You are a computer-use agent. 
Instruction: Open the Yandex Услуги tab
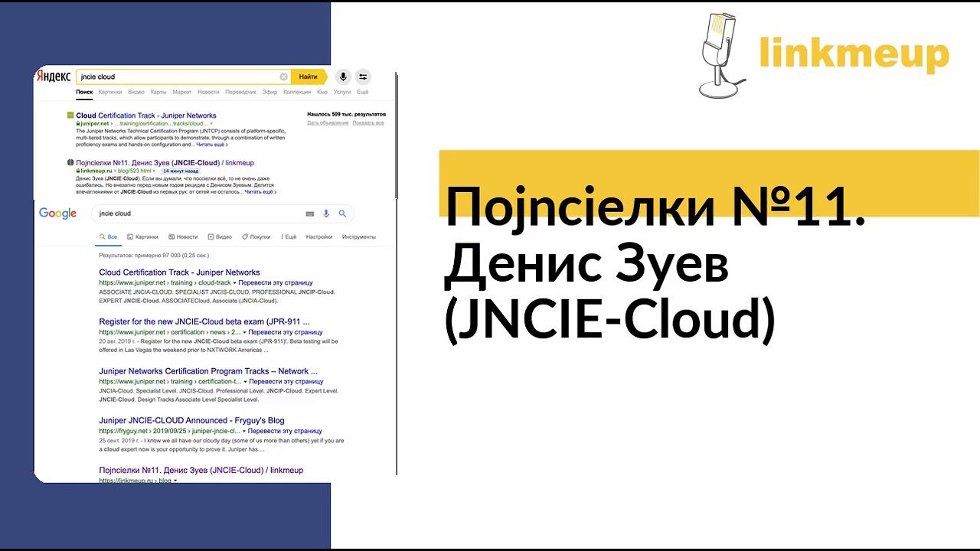coord(342,92)
